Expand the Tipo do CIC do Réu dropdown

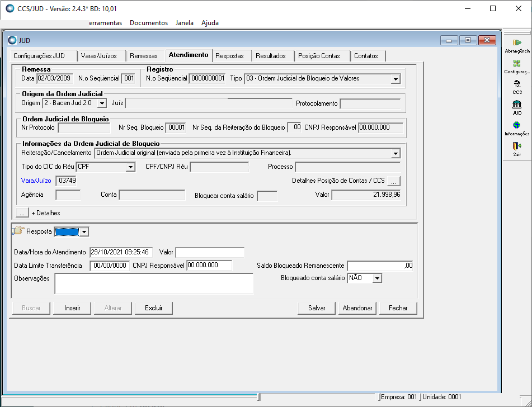click(130, 167)
